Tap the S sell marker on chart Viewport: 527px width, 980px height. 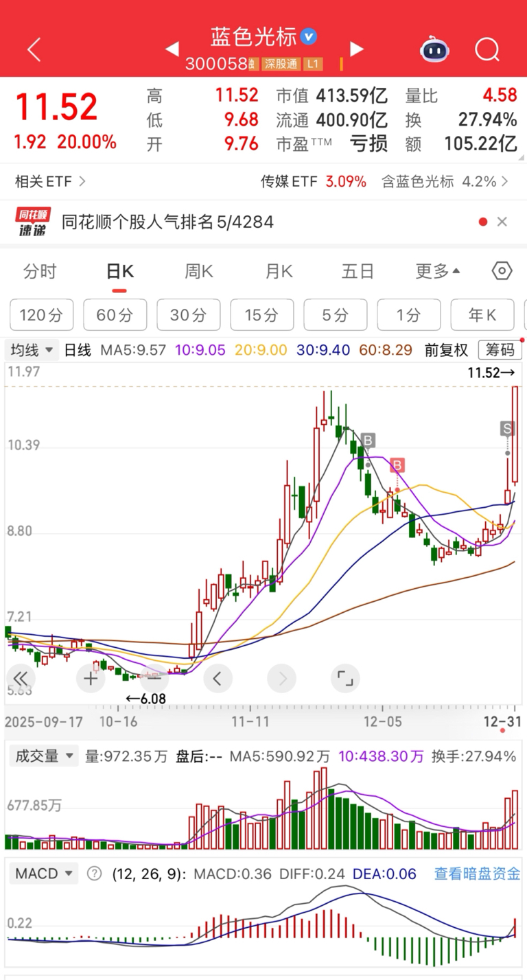coord(508,429)
